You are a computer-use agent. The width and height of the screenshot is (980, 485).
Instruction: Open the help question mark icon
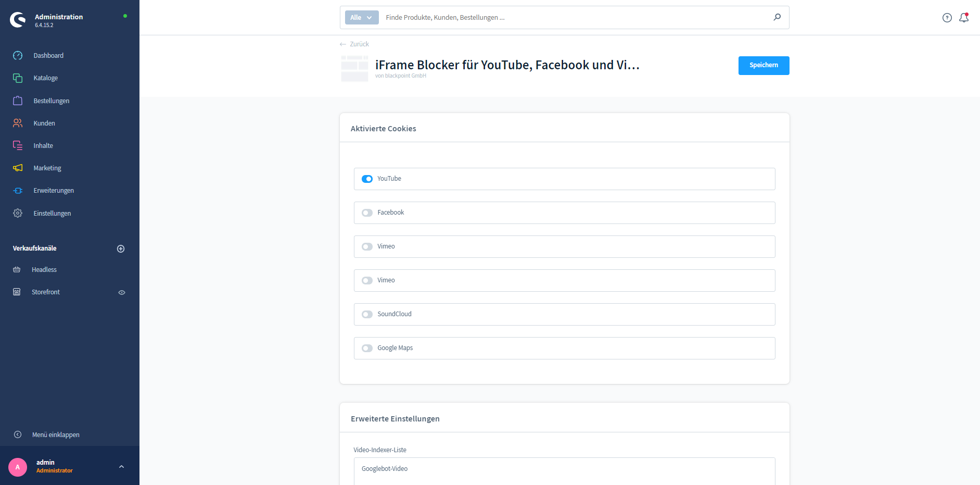(947, 18)
